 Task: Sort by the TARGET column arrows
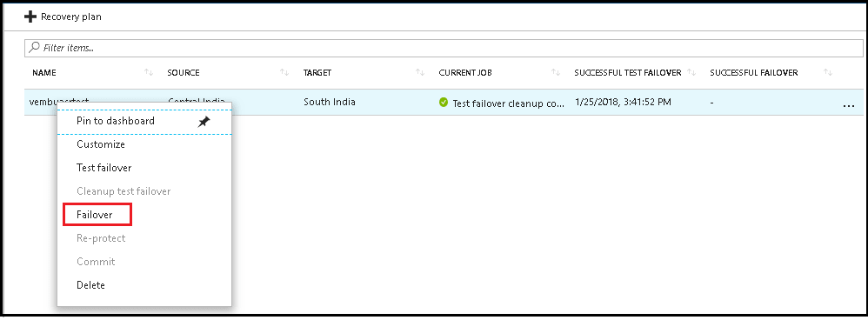pyautogui.click(x=420, y=72)
